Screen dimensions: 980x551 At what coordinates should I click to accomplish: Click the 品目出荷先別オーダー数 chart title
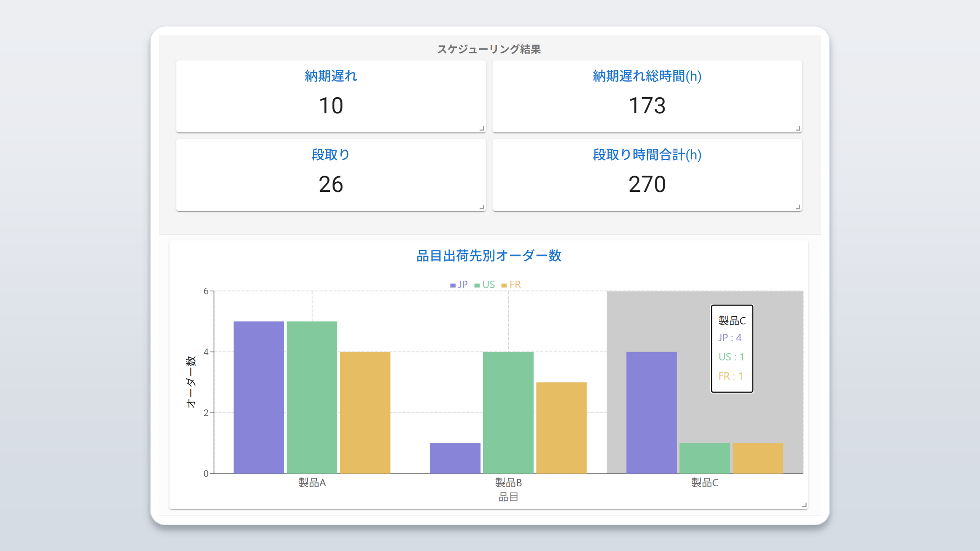(489, 256)
